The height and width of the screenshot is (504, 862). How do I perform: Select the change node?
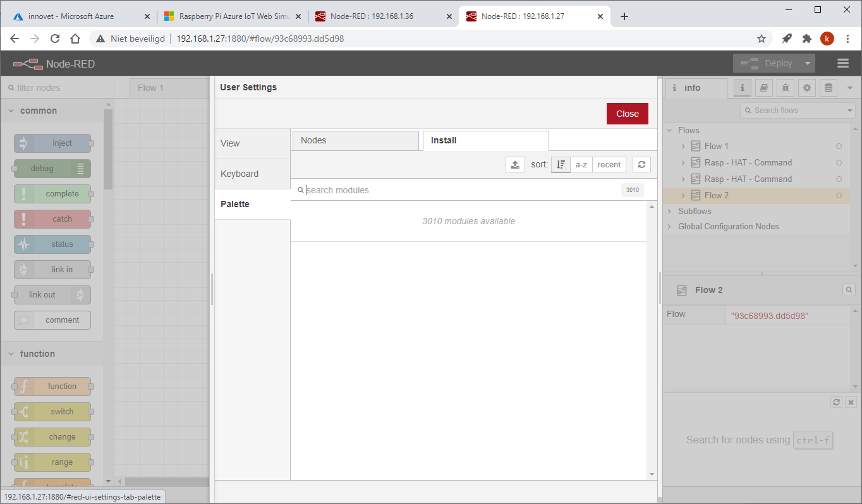tap(52, 437)
